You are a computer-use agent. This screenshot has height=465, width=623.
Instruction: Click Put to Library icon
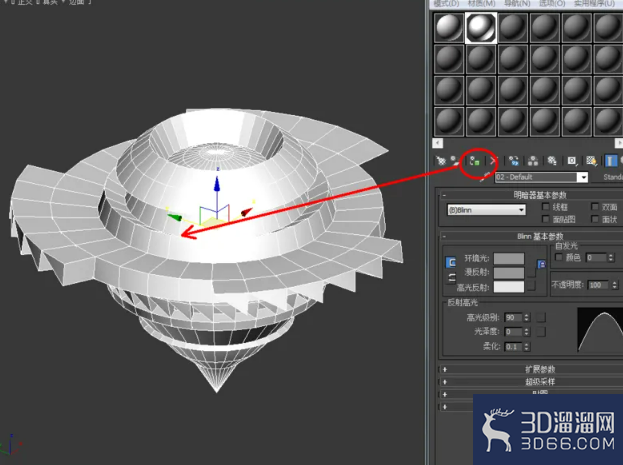tap(552, 161)
